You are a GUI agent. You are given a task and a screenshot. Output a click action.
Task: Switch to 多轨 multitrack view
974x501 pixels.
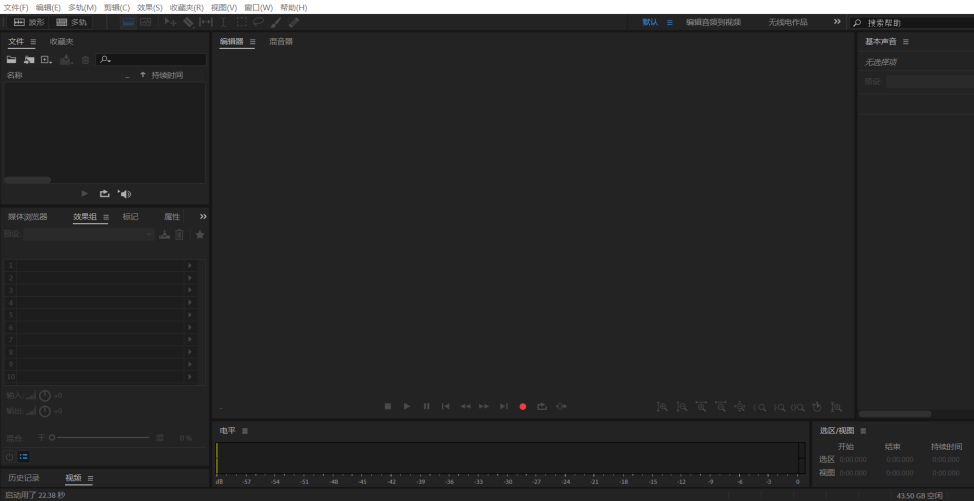[x=71, y=22]
